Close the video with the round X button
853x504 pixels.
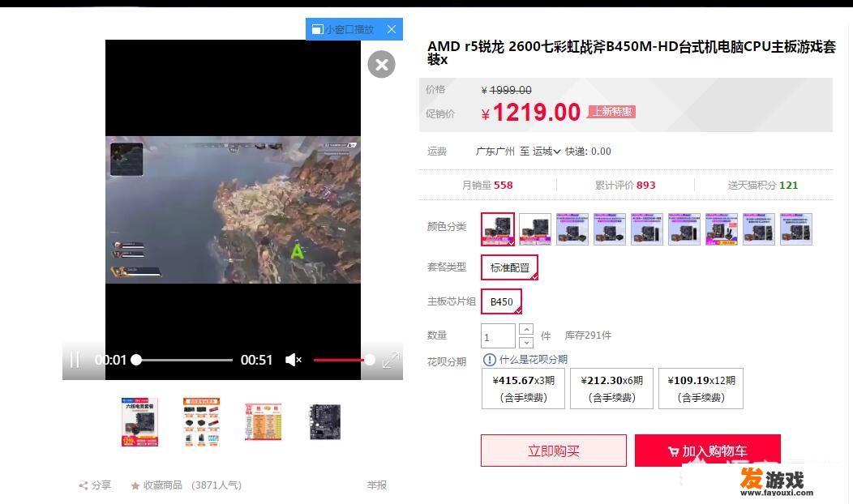click(x=381, y=65)
